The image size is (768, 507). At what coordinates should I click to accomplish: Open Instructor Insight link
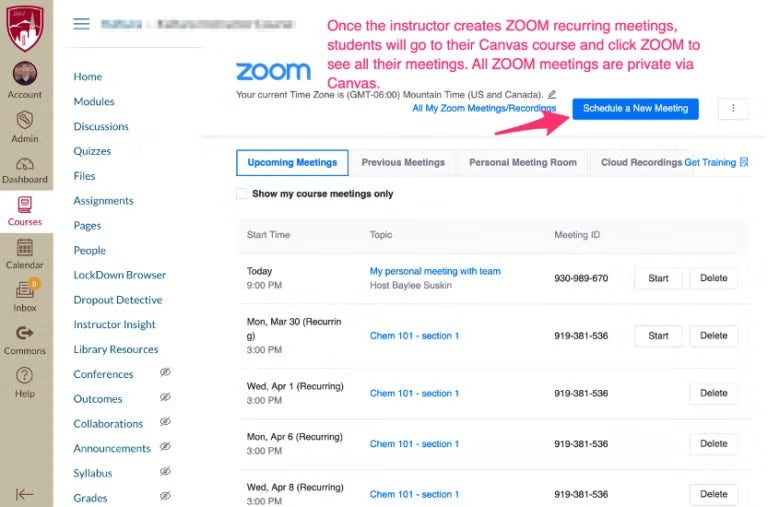tap(114, 325)
